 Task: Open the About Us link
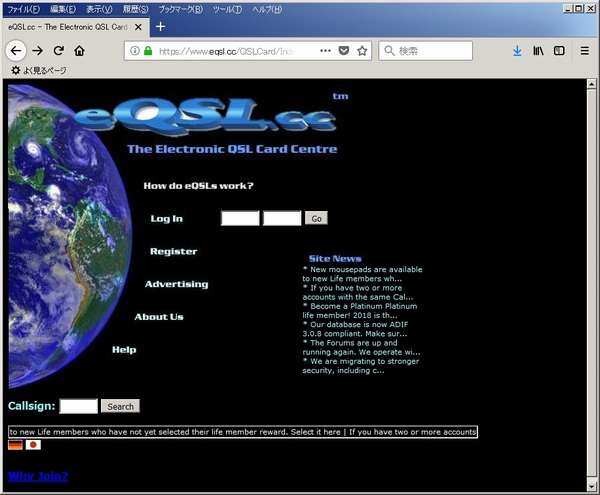click(x=159, y=317)
